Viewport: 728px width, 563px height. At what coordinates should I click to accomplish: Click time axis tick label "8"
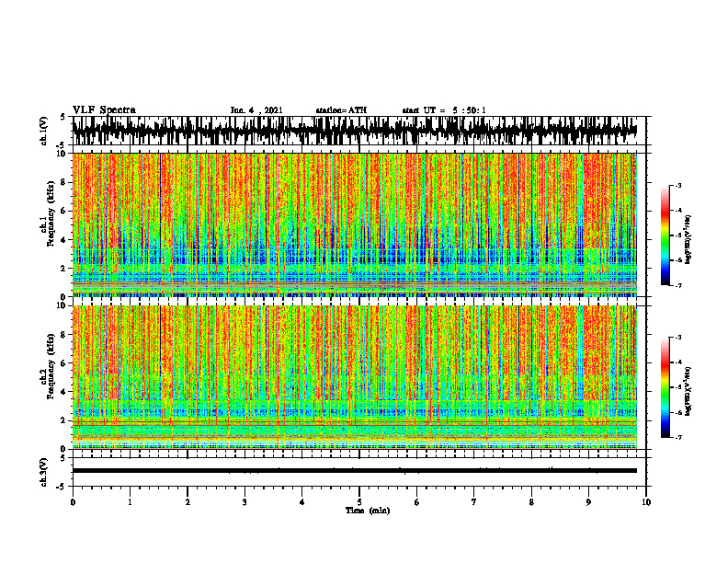click(x=531, y=502)
